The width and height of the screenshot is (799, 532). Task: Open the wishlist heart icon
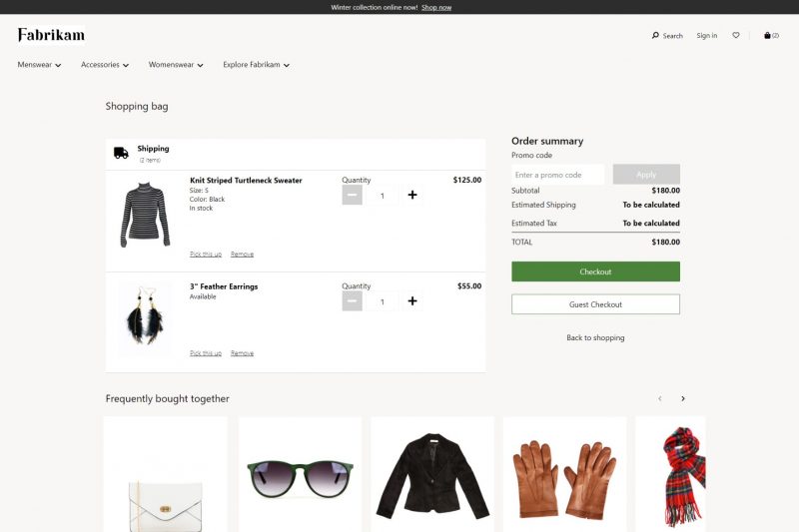coord(736,35)
